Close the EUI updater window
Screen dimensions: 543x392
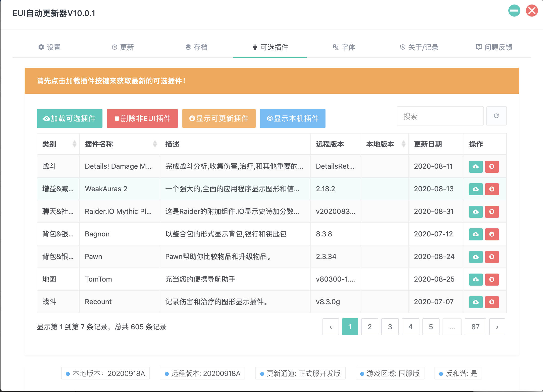click(x=532, y=11)
